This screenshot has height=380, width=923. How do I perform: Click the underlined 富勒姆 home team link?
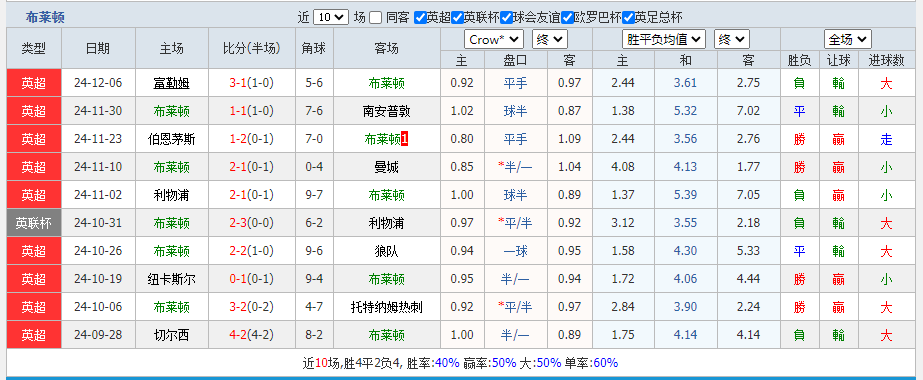tap(172, 83)
